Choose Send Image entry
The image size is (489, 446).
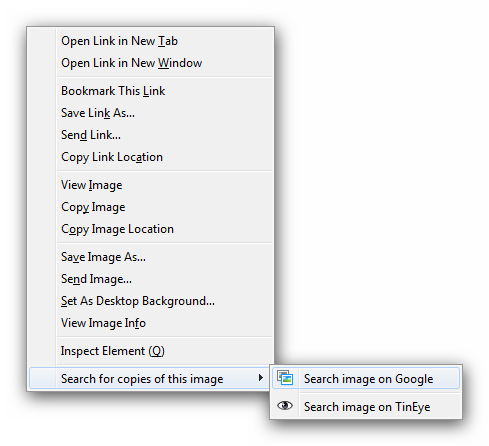(96, 279)
